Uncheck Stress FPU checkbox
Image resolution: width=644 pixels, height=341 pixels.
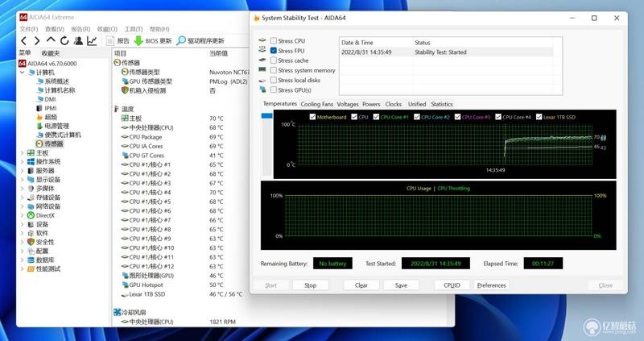pyautogui.click(x=274, y=51)
